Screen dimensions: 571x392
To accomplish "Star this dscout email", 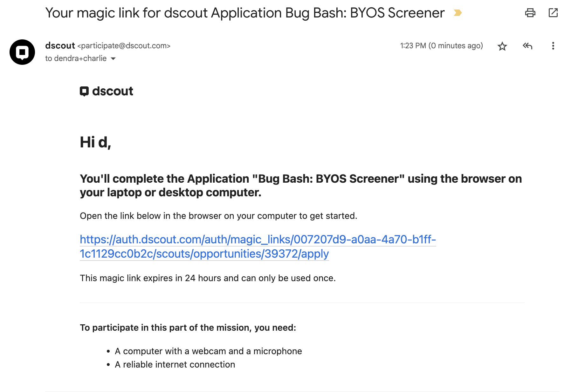I will coord(502,46).
